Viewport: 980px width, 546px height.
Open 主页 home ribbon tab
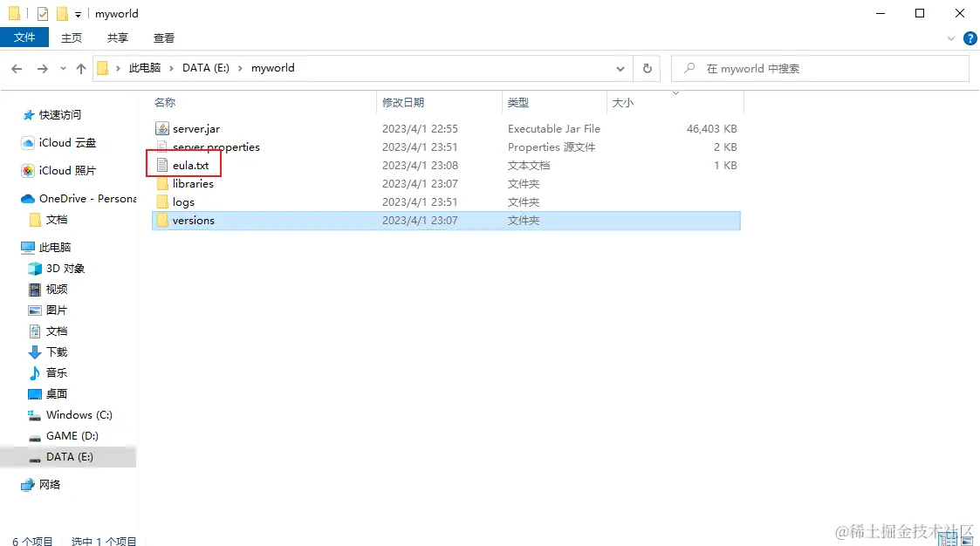click(x=72, y=38)
